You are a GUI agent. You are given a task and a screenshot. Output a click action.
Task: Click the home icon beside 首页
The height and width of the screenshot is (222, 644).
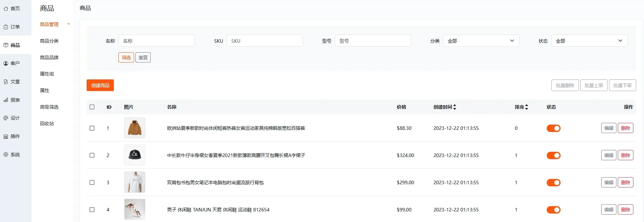point(6,8)
